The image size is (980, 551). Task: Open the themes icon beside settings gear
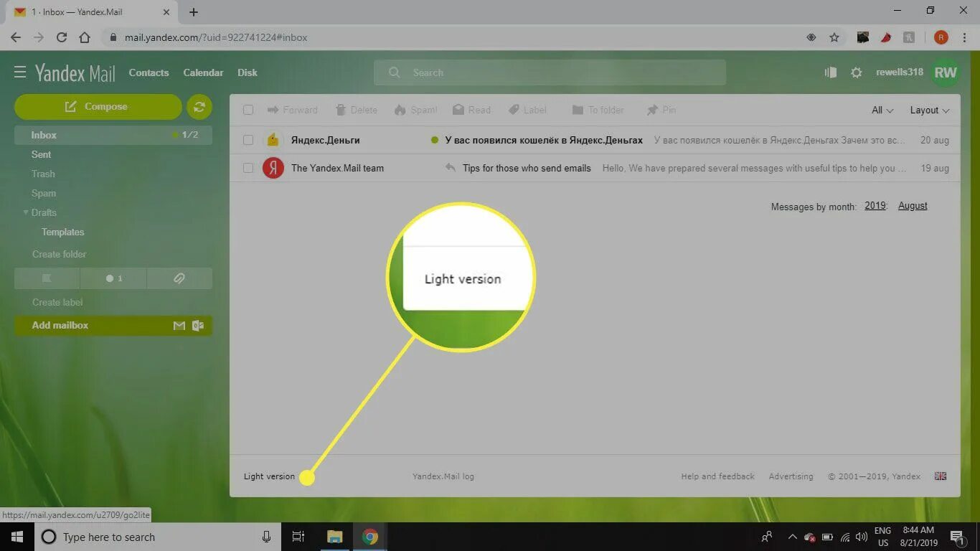831,72
